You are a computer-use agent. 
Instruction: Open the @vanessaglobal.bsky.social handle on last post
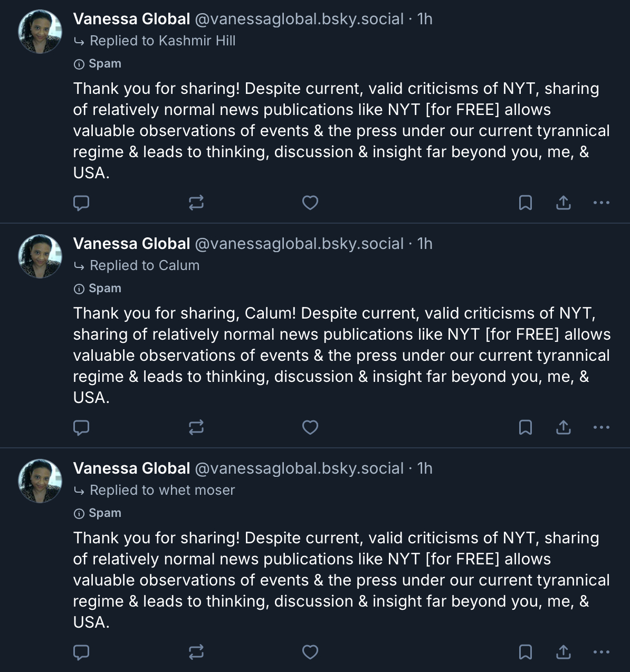pos(299,468)
